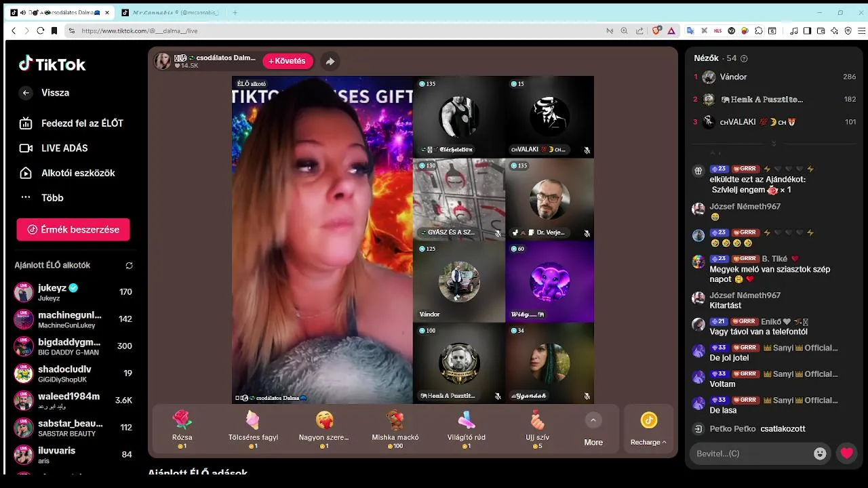Open Fedezd fel az ÉLŐT page
868x488 pixels.
tap(73, 123)
